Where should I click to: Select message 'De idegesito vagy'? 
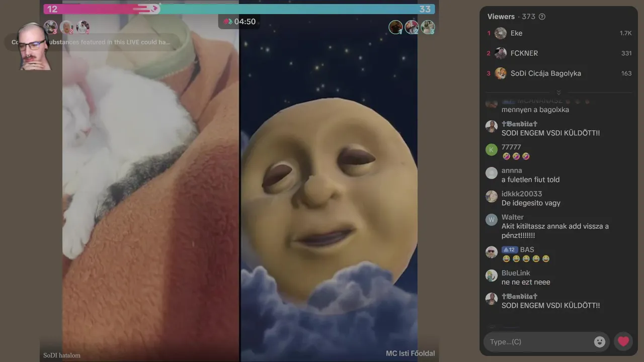click(531, 203)
